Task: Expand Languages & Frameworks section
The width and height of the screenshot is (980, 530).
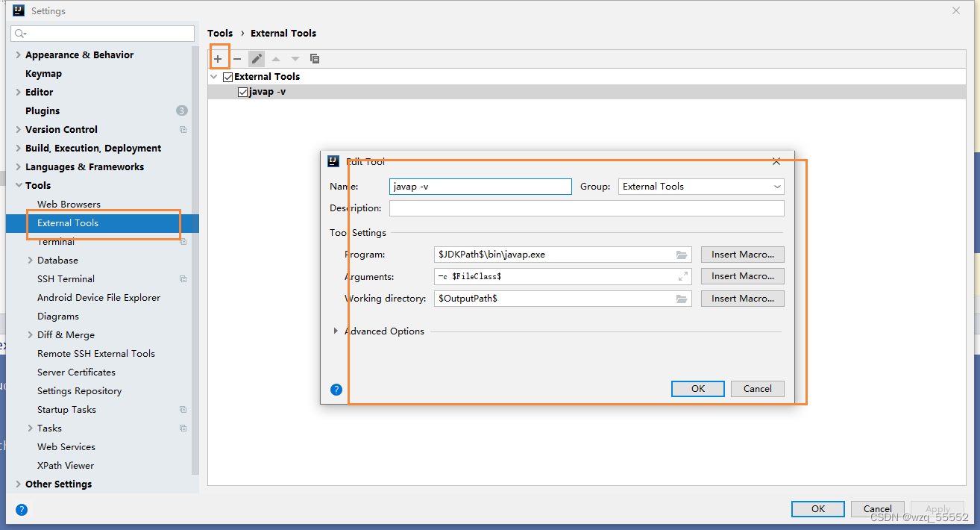Action: tap(19, 167)
